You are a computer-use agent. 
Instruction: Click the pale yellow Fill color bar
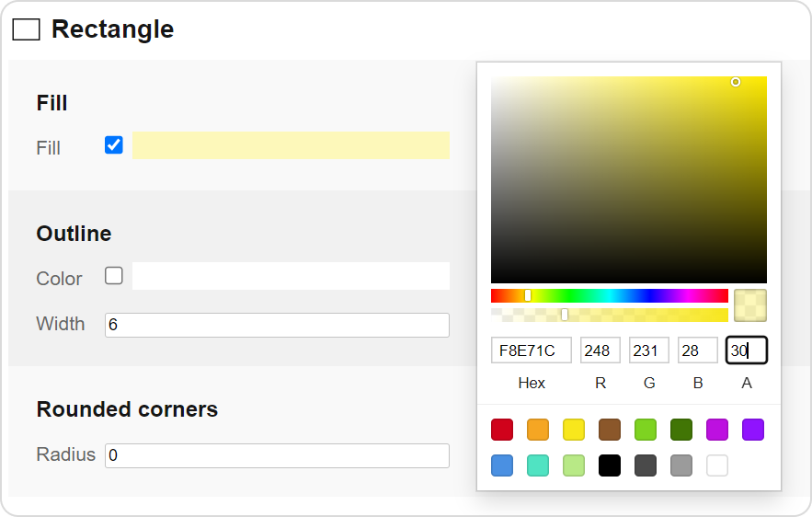pos(291,145)
